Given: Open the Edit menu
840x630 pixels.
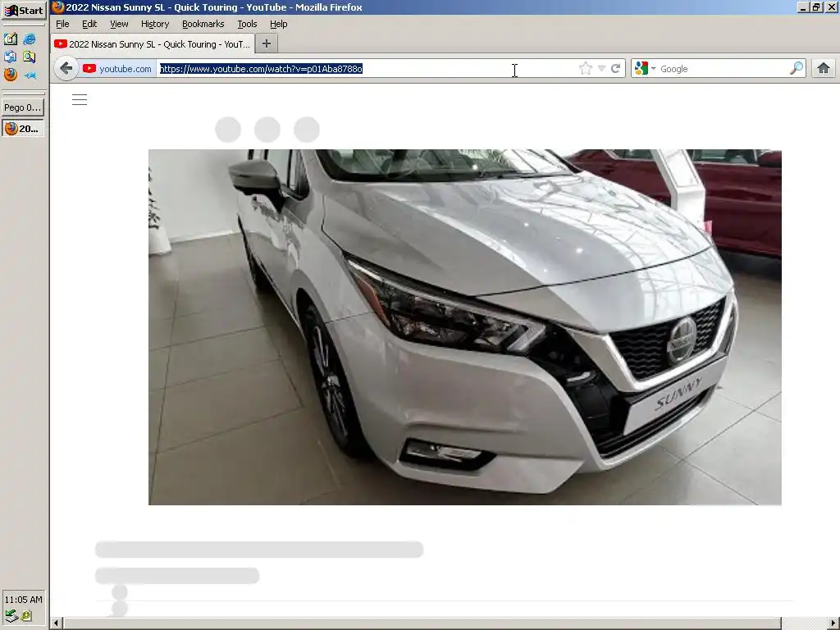Looking at the screenshot, I should (89, 24).
